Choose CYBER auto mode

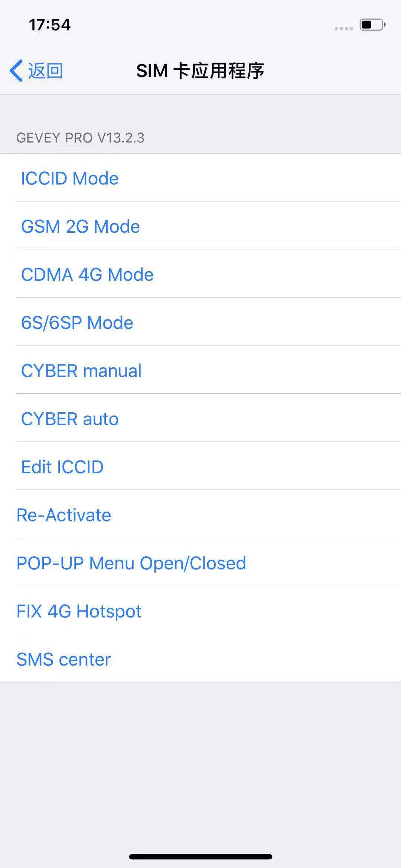pyautogui.click(x=70, y=419)
